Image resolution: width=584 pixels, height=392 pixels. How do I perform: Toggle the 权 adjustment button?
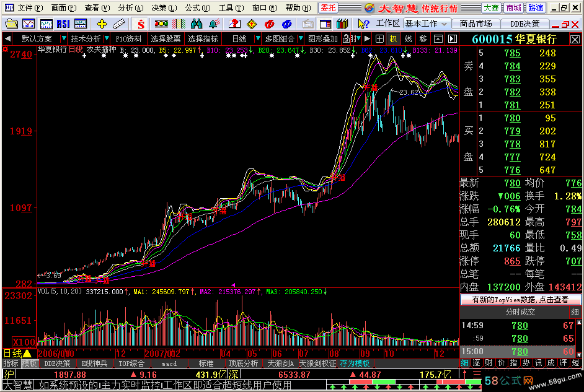pos(393,38)
